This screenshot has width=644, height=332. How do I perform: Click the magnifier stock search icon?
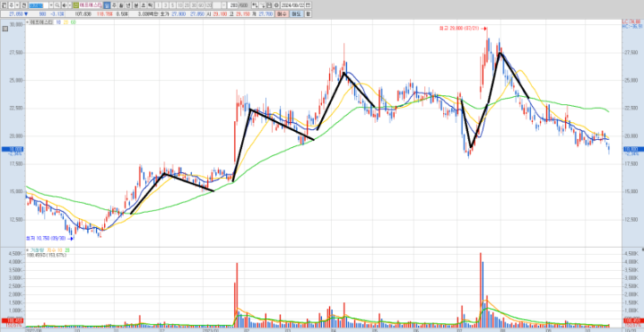pyautogui.click(x=57, y=5)
